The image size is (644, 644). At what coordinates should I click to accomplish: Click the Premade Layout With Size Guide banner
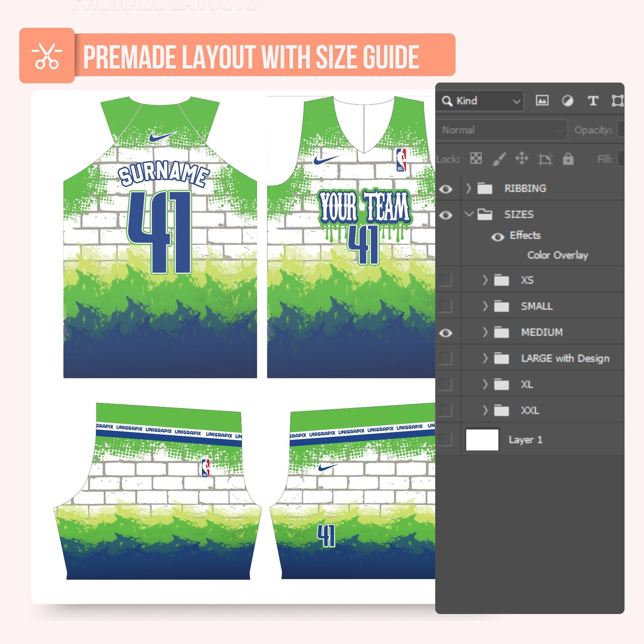coord(251,56)
